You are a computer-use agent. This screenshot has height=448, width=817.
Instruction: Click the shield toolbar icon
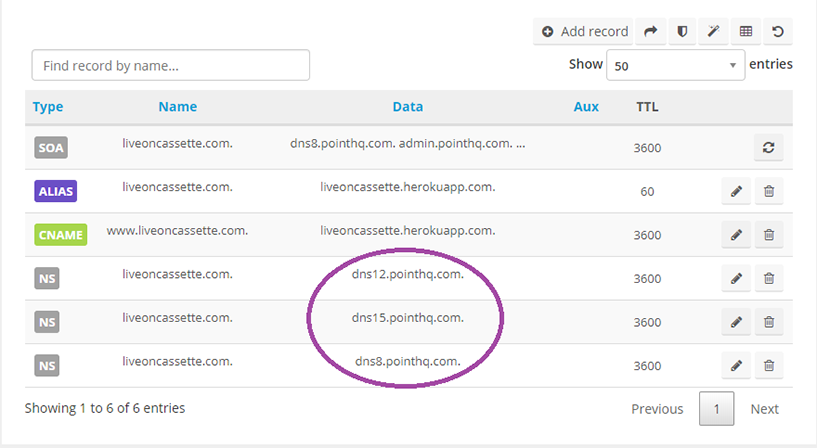pos(682,32)
